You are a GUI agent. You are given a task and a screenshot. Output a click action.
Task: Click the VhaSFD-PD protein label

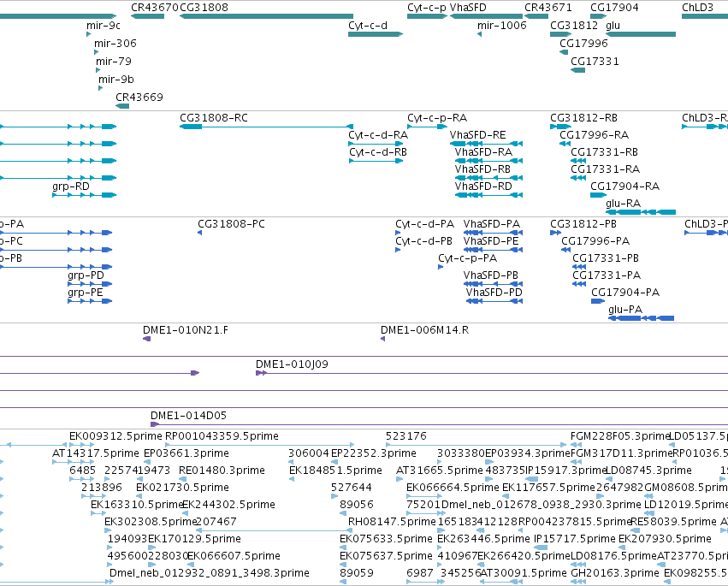(494, 293)
